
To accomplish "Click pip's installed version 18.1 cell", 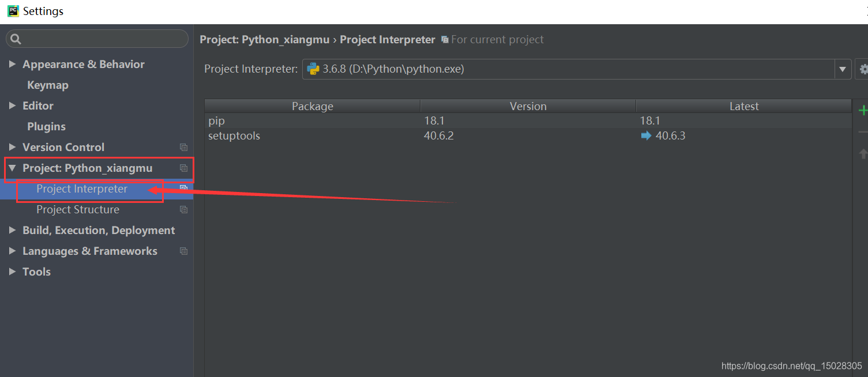I will (x=434, y=120).
